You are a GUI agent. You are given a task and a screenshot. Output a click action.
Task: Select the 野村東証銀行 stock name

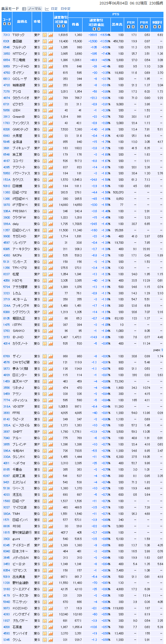point(22,533)
